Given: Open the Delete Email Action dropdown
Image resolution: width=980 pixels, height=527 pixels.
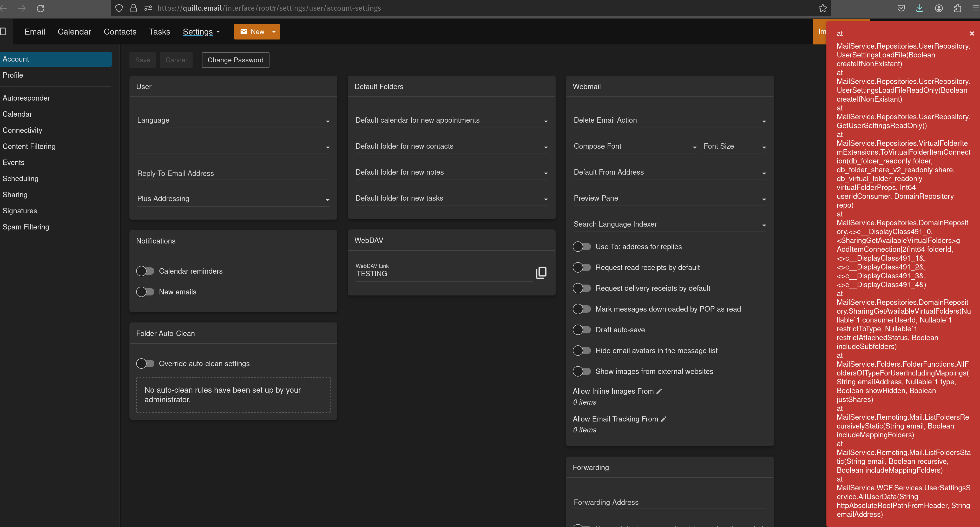Looking at the screenshot, I should click(x=669, y=120).
